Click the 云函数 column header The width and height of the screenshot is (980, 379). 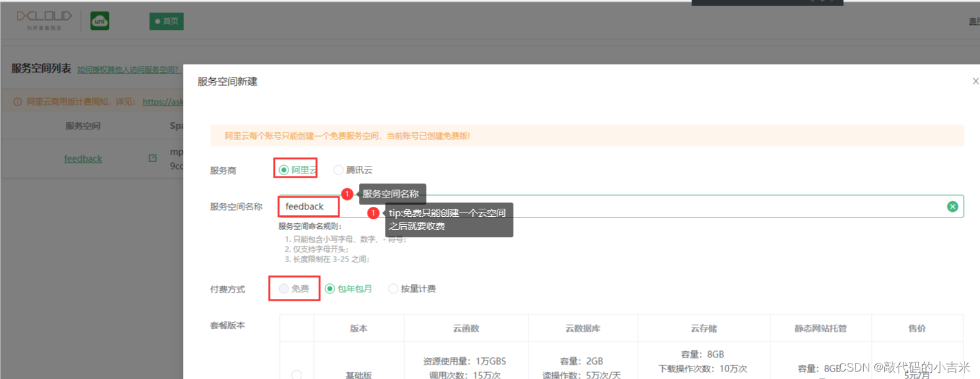coord(466,328)
